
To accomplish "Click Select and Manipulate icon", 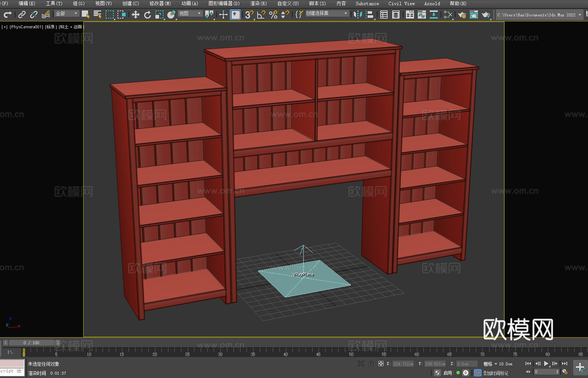I will pyautogui.click(x=223, y=14).
